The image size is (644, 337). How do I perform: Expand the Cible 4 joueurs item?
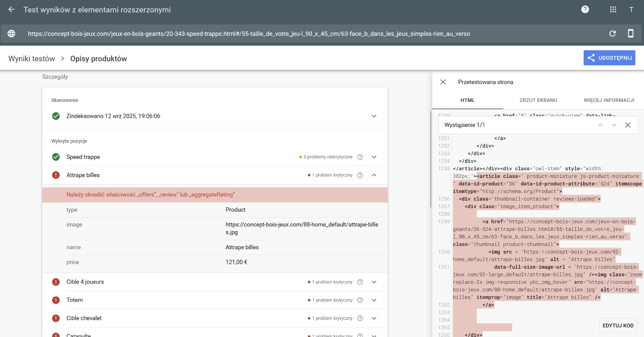click(x=374, y=282)
